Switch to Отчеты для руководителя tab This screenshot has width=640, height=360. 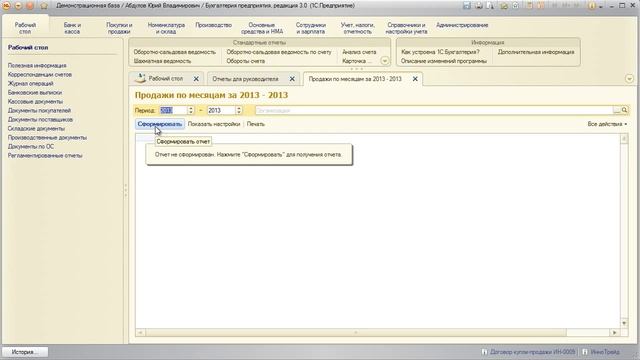tap(245, 79)
